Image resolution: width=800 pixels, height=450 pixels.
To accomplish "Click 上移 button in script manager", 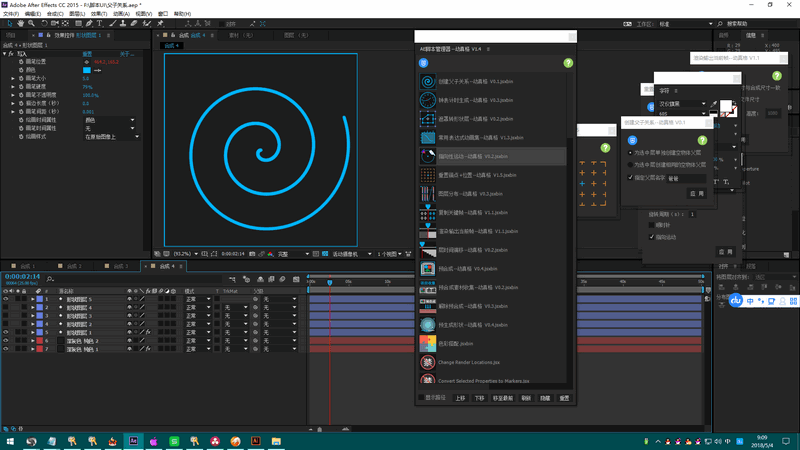I will [x=460, y=398].
